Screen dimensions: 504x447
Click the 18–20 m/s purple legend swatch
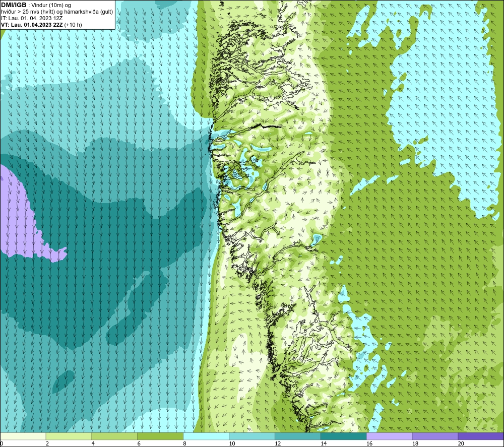click(435, 436)
